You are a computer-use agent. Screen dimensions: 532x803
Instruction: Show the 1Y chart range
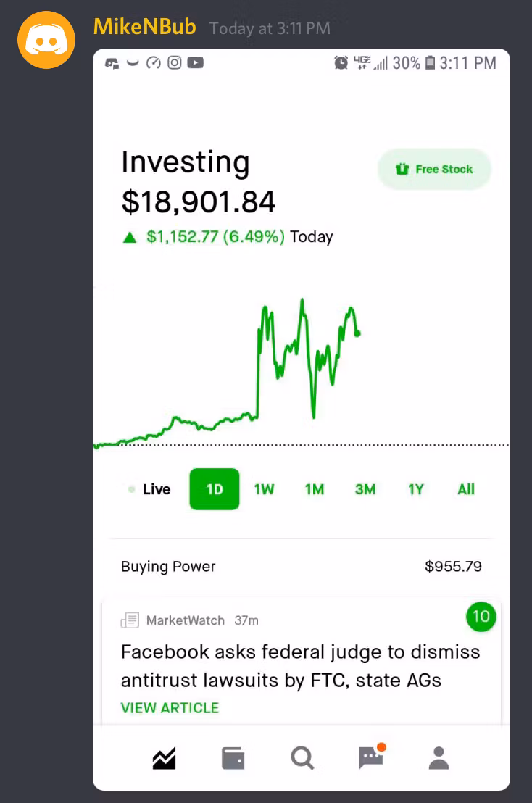click(415, 489)
